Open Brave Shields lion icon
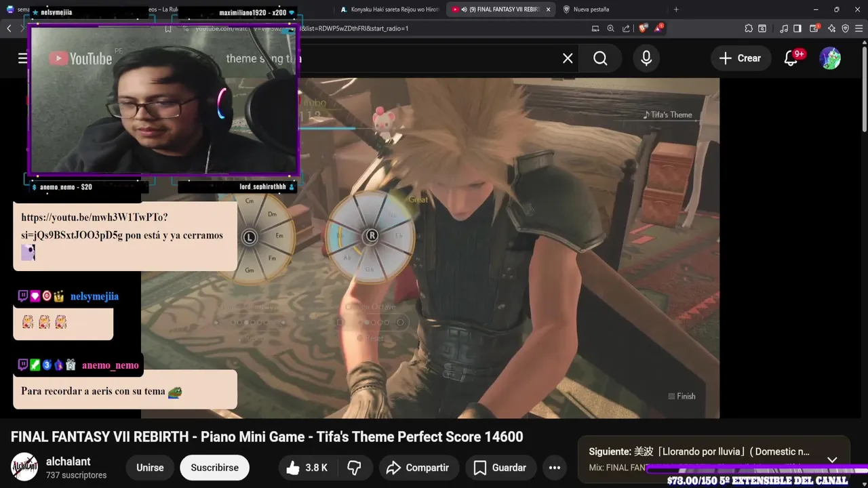 click(642, 28)
